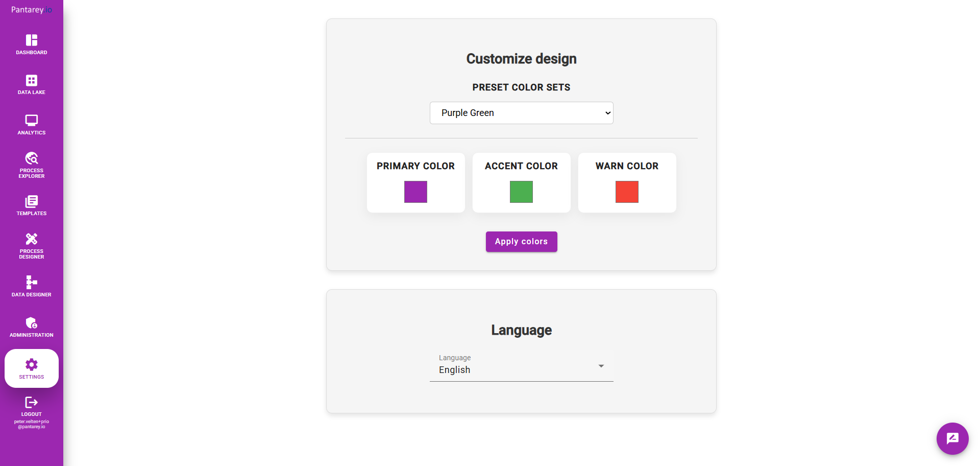Open the Data Designer icon
This screenshot has height=466, width=980.
pyautogui.click(x=32, y=283)
